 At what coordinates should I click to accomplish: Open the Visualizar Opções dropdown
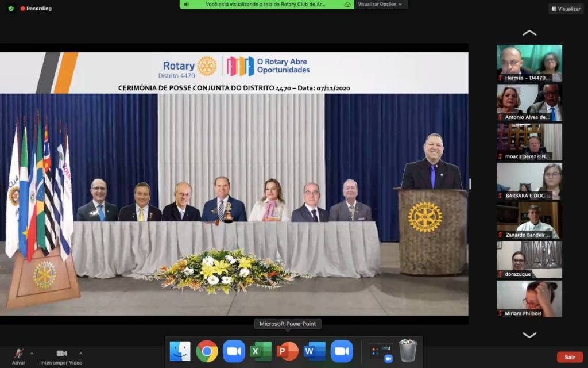click(x=380, y=4)
